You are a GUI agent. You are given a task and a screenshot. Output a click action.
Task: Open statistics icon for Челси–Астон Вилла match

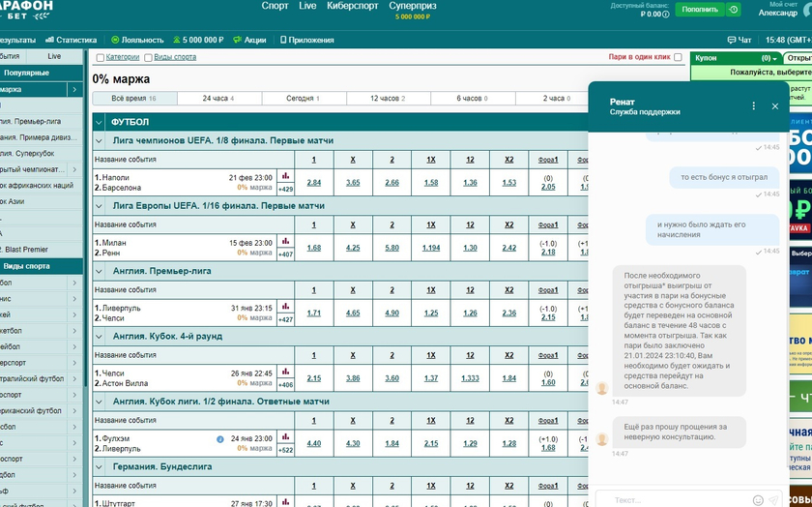(285, 372)
